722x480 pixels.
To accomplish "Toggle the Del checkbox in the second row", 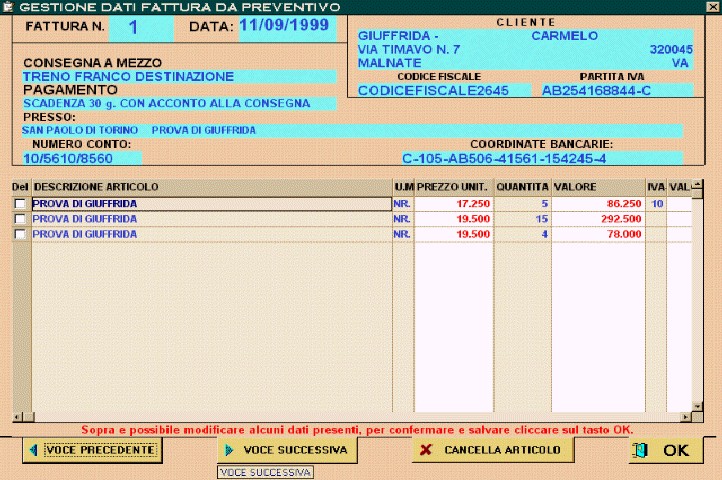I will [x=20, y=219].
